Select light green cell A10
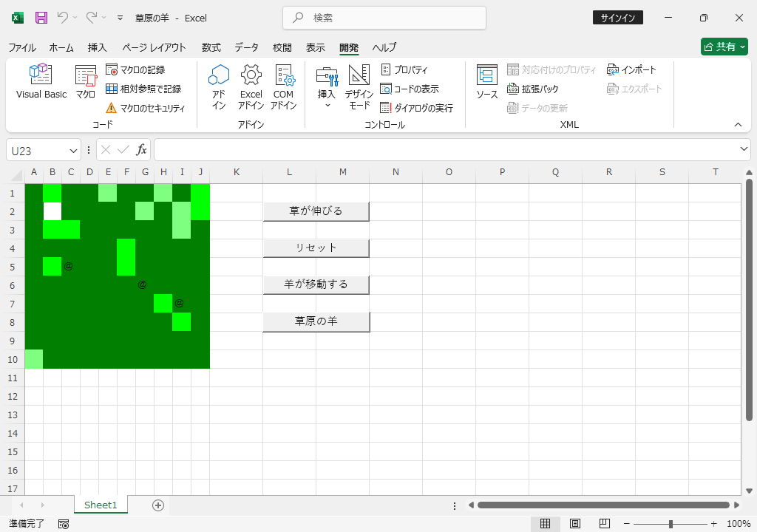 pyautogui.click(x=34, y=359)
